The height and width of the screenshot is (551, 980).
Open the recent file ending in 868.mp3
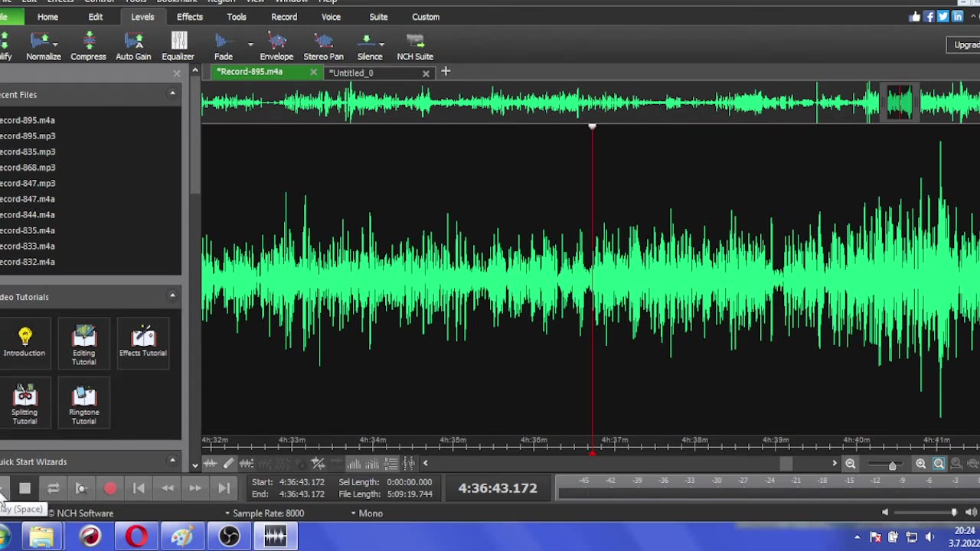pyautogui.click(x=28, y=168)
